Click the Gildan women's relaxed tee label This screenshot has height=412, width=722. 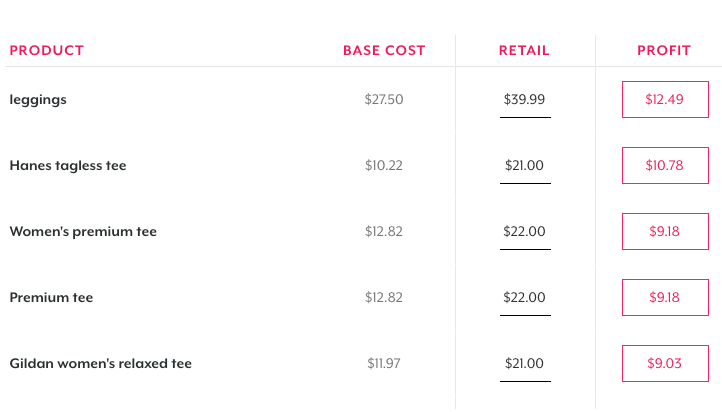(x=100, y=364)
